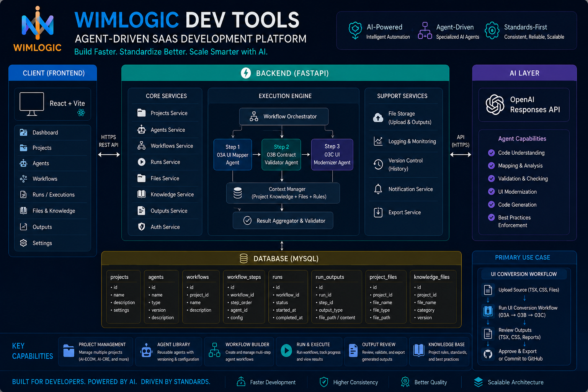This screenshot has height=392, width=588.
Task: Click the Agents Service robot icon
Action: pyautogui.click(x=142, y=129)
